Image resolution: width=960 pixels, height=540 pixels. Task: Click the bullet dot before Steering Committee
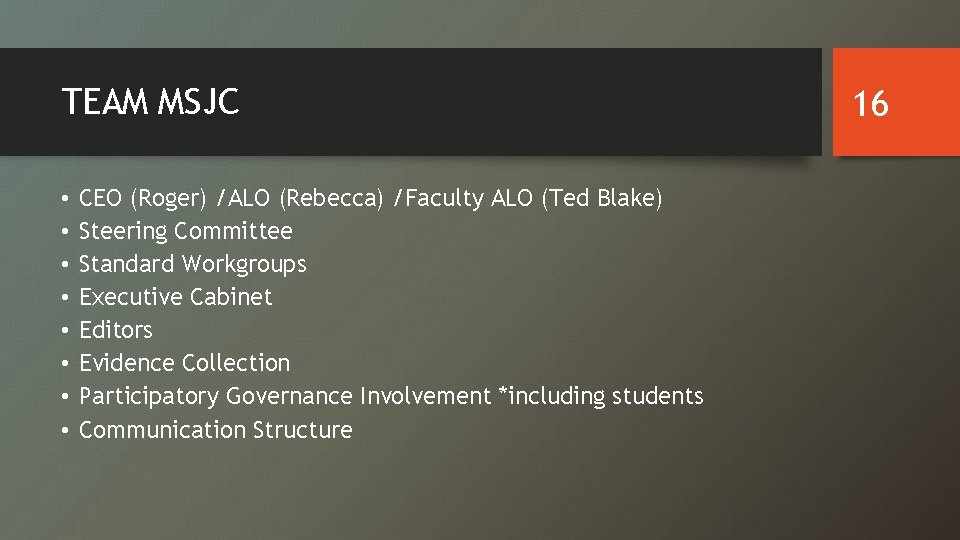[x=63, y=231]
